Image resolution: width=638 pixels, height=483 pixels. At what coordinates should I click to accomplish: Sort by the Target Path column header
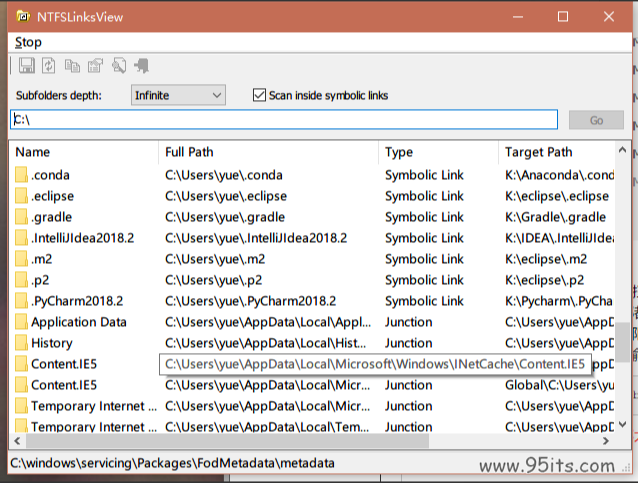click(557, 152)
